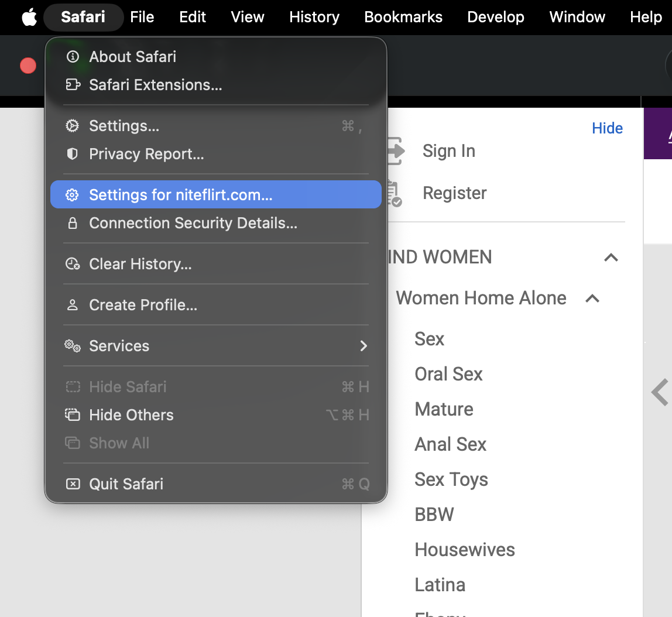Open the BBW category link

434,515
